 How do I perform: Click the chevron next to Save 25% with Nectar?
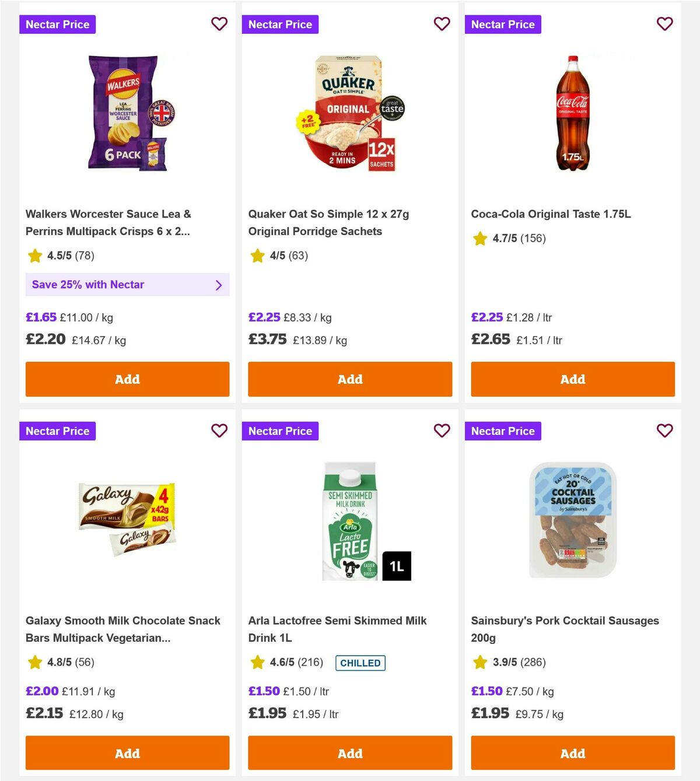[219, 285]
